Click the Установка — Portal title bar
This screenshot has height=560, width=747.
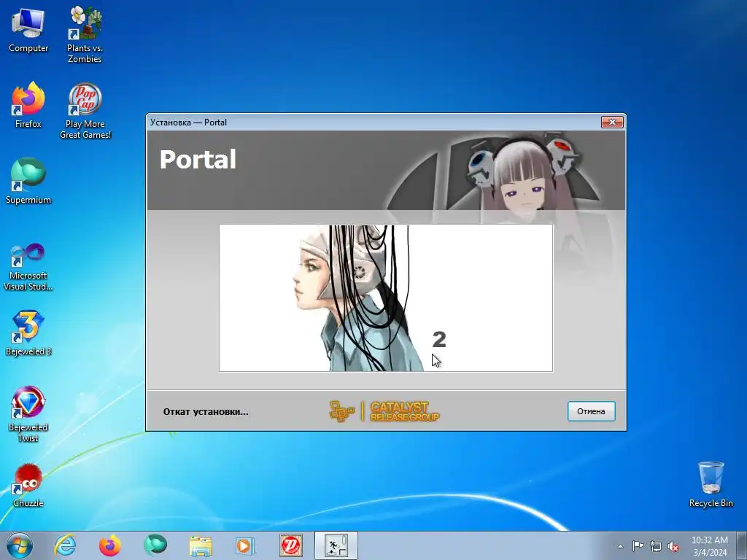pyautogui.click(x=371, y=122)
